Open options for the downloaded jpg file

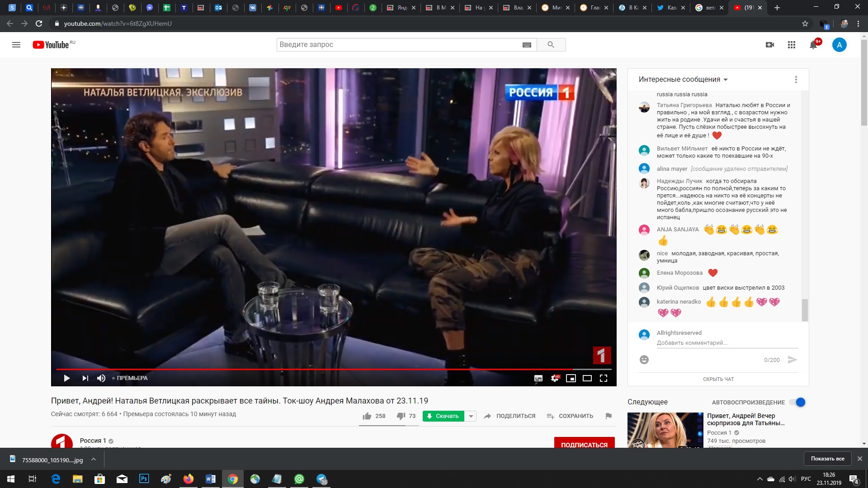pos(94,460)
